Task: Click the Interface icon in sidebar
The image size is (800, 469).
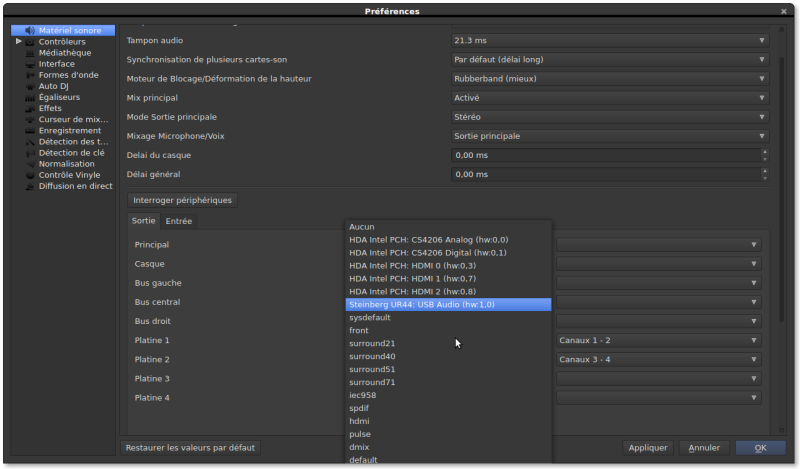Action: [x=30, y=64]
